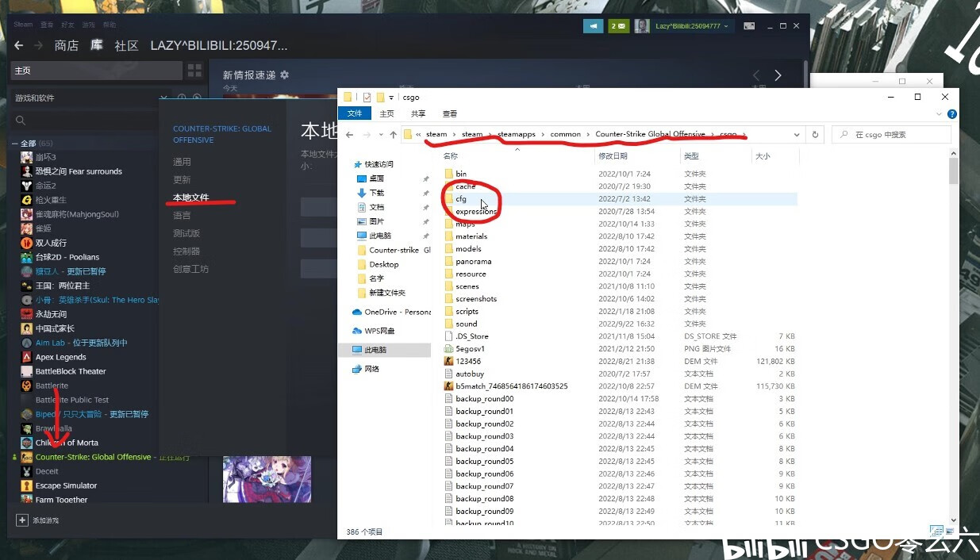Select the screenshots folder
The height and width of the screenshot is (560, 980).
coord(476,299)
